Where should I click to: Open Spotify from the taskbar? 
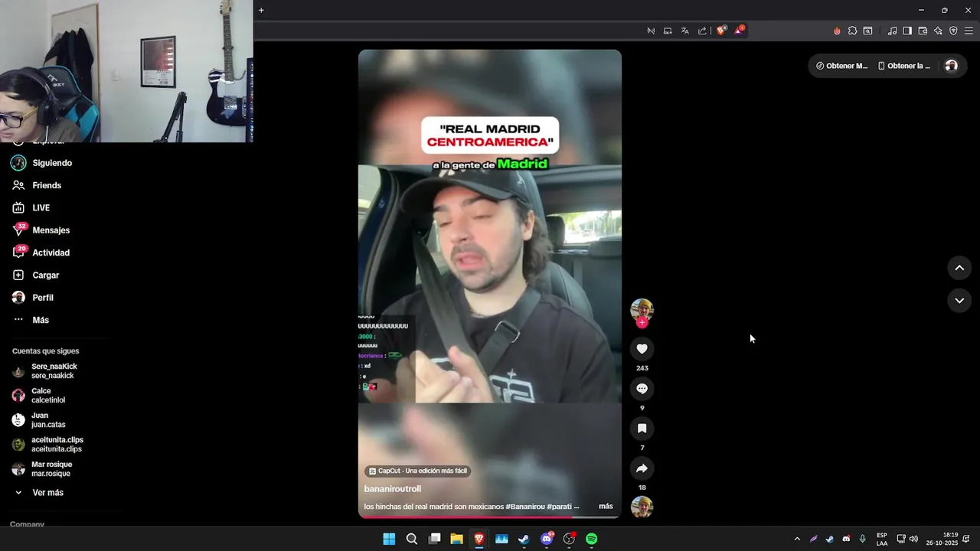coord(591,539)
